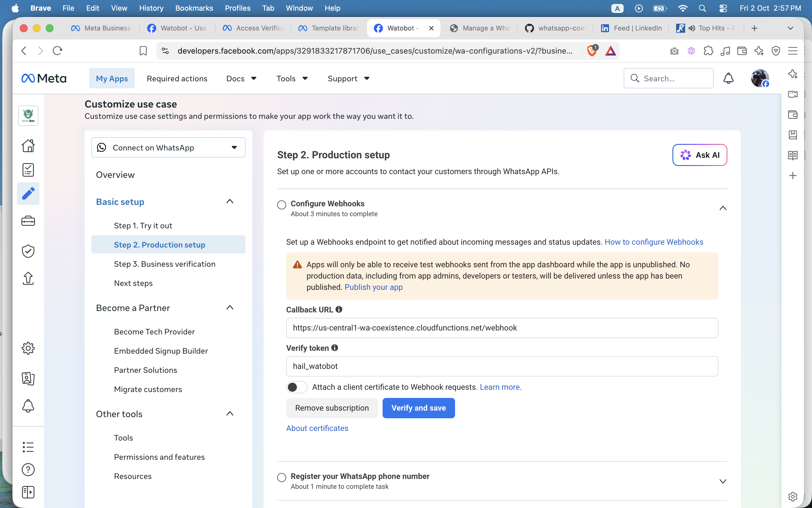
Task: Open browser sidebar settings gear
Action: 793,497
